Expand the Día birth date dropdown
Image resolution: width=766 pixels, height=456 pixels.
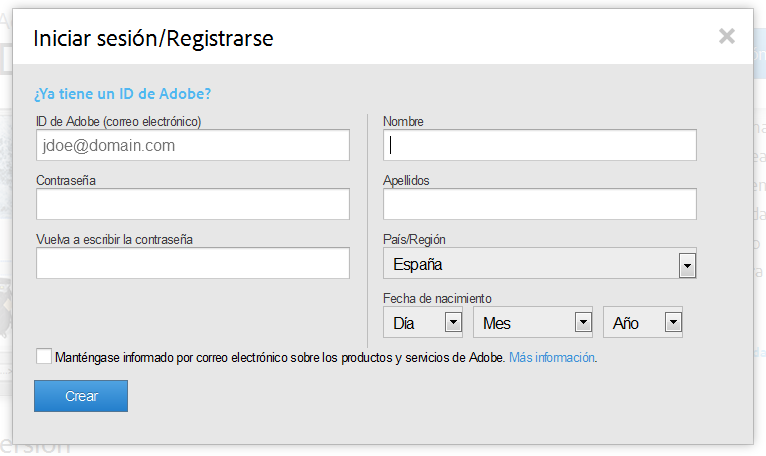pos(423,322)
